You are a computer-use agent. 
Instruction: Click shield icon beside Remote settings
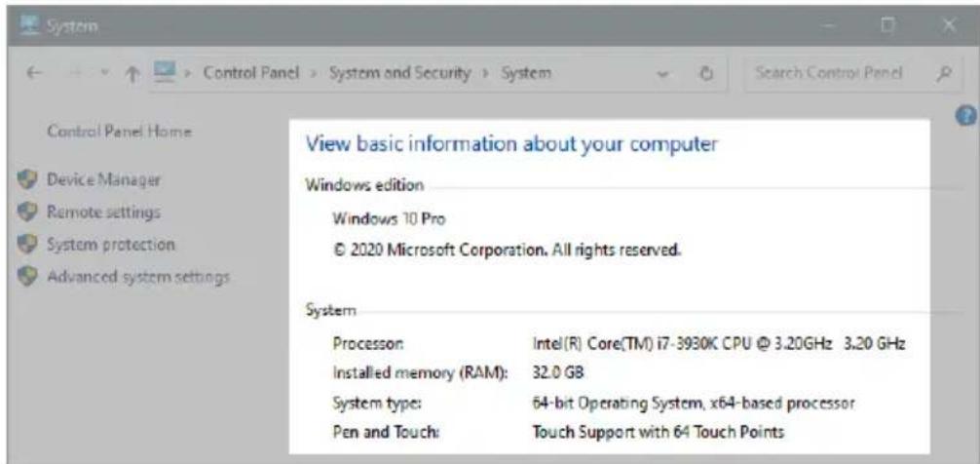point(27,212)
